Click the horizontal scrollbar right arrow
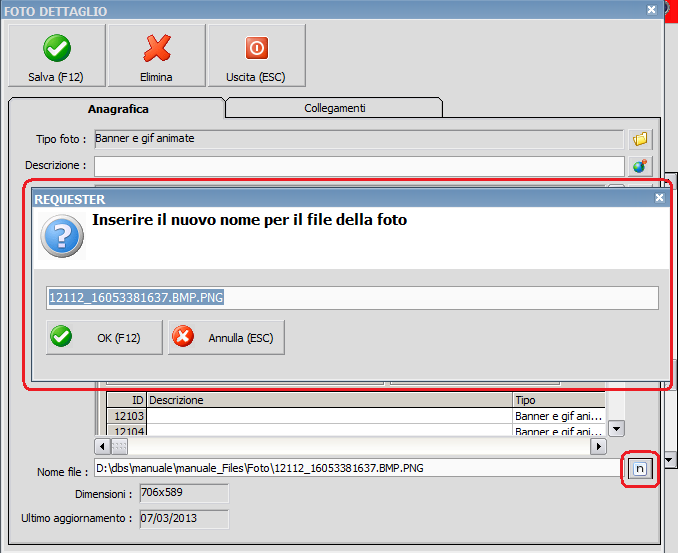Image resolution: width=678 pixels, height=553 pixels. tap(598, 446)
